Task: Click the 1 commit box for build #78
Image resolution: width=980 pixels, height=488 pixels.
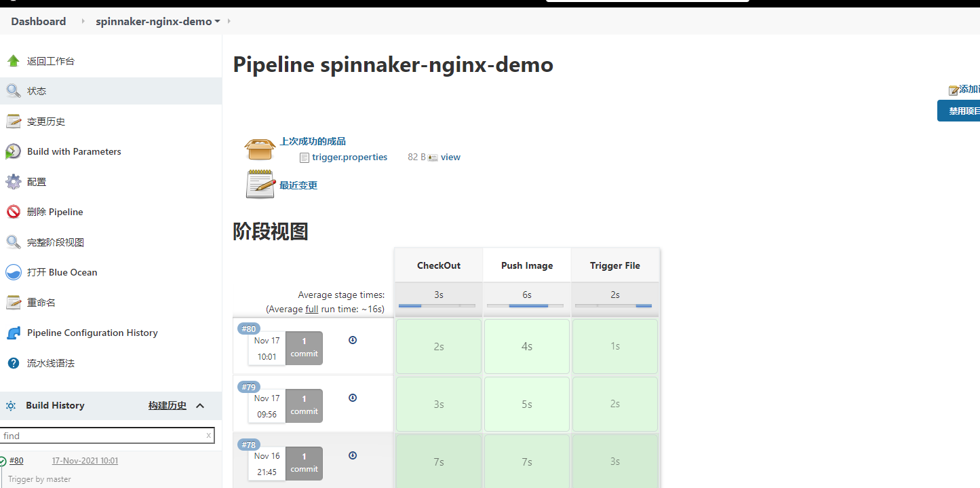Action: [x=304, y=463]
